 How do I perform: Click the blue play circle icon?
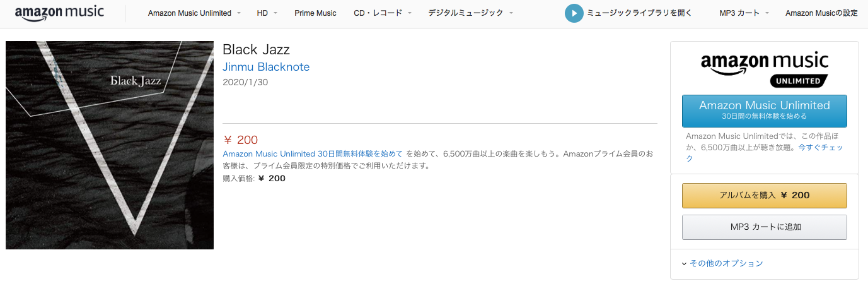coord(574,13)
